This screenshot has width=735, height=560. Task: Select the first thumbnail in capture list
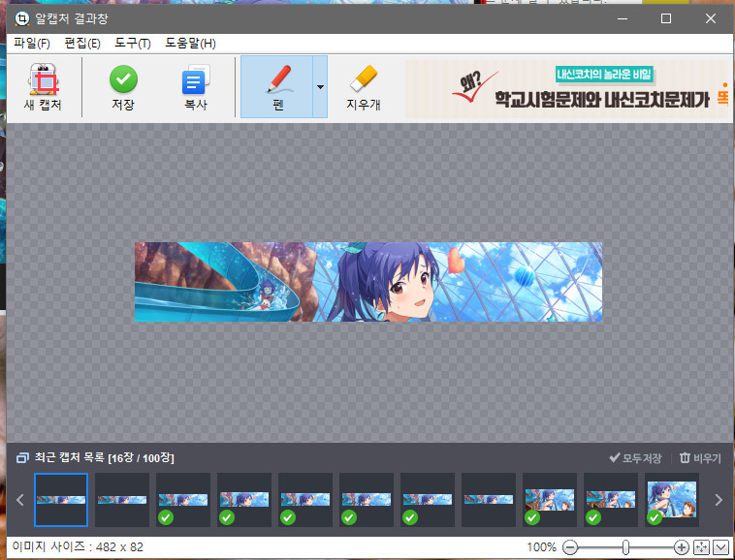point(61,500)
